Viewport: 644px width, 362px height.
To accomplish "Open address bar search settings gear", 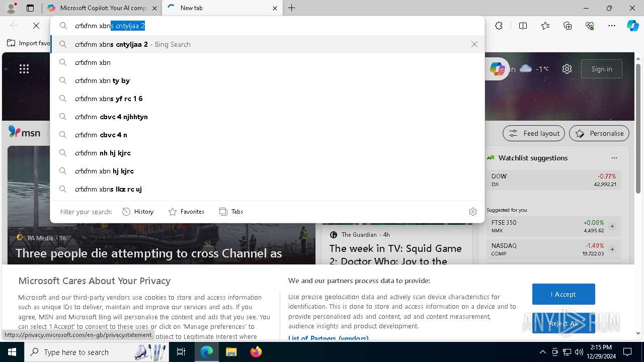I will 473,212.
